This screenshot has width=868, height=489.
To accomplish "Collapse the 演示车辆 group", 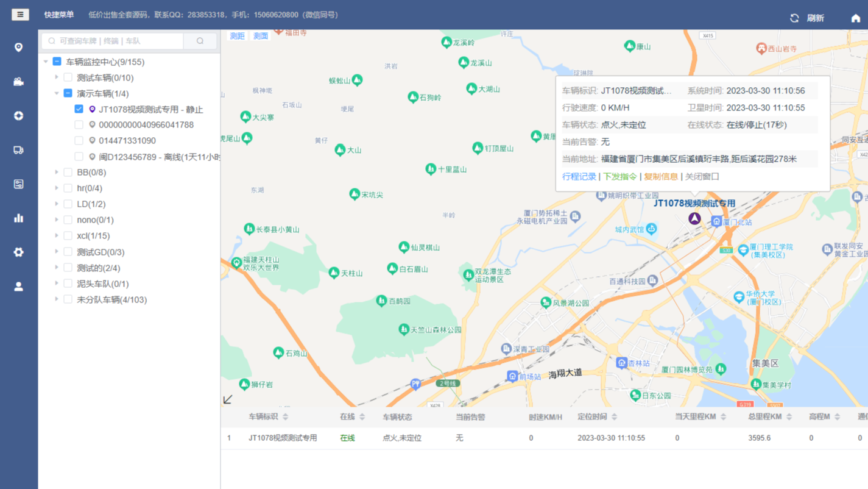I will pyautogui.click(x=55, y=93).
